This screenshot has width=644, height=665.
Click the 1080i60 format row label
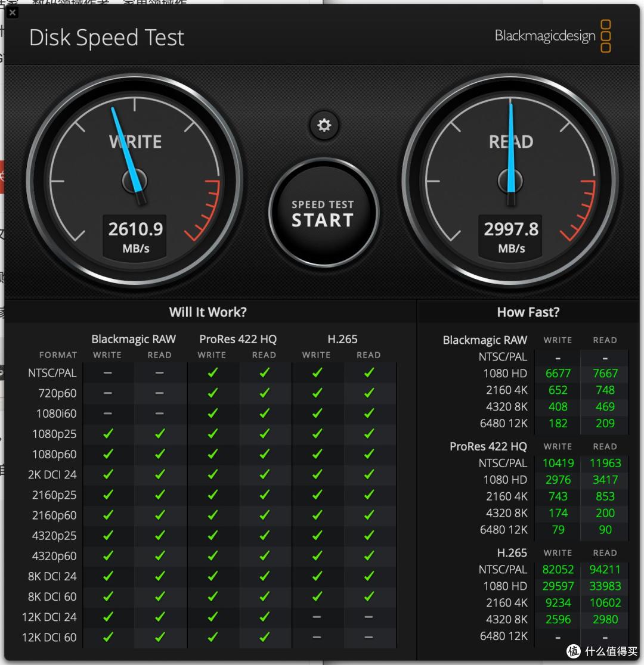(56, 414)
